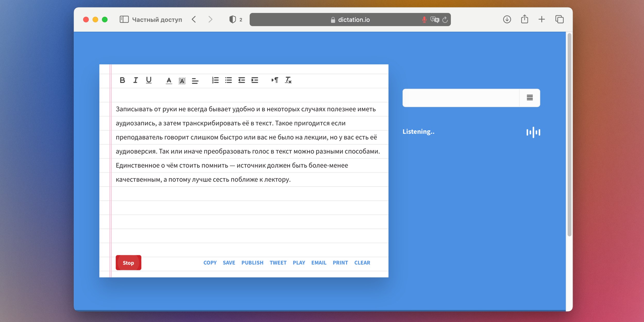Toggle italic formatting

(x=135, y=80)
